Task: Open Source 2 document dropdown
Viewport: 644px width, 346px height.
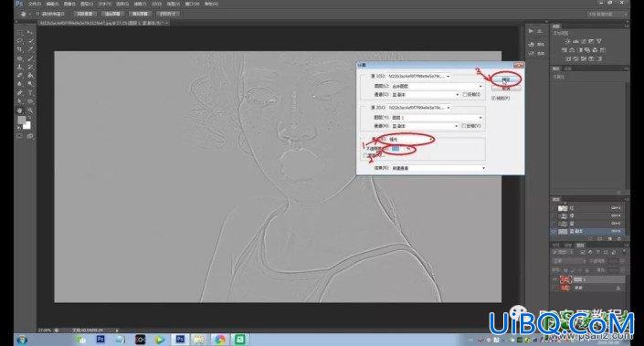Action: pyautogui.click(x=418, y=108)
